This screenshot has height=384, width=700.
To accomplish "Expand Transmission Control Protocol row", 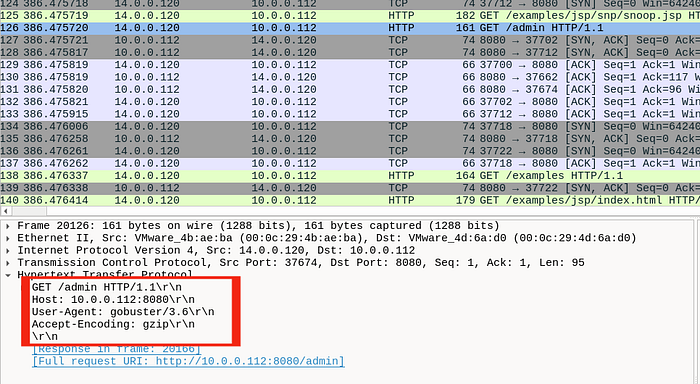I will [x=8, y=263].
